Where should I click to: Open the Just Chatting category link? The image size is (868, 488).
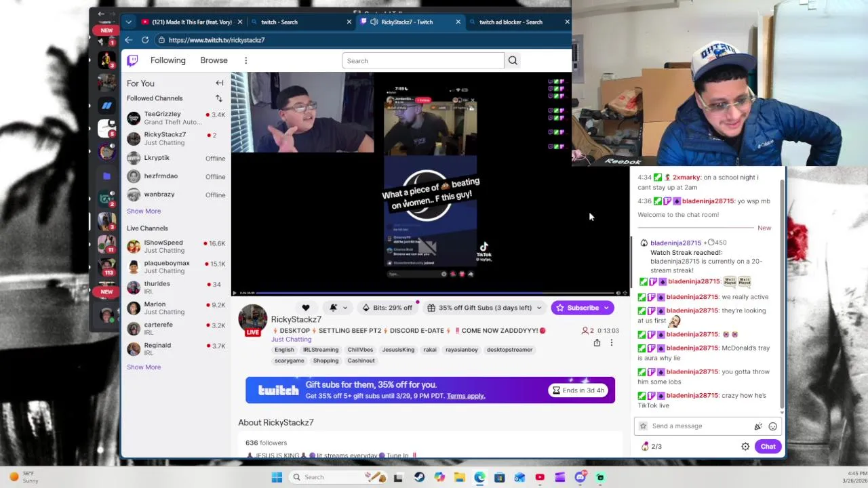291,340
